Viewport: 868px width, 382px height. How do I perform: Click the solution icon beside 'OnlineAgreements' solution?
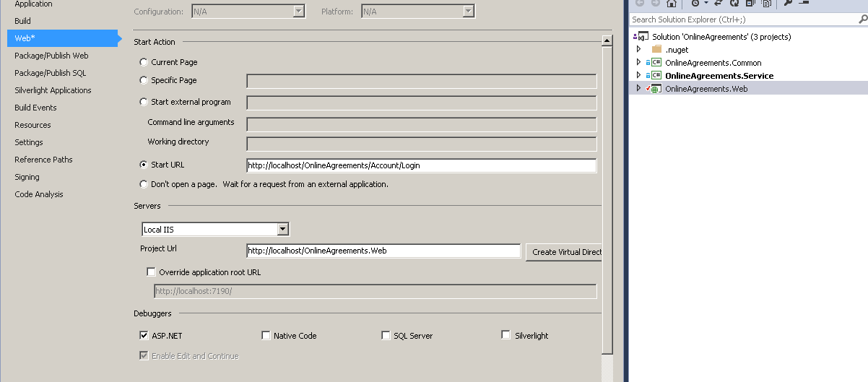(643, 36)
